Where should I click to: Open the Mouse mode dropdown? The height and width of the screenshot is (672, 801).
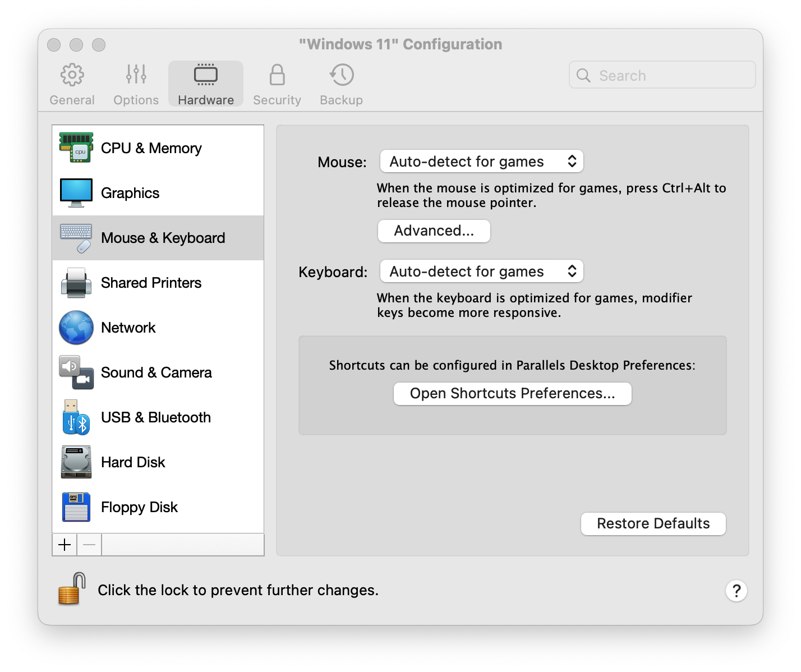pyautogui.click(x=481, y=162)
